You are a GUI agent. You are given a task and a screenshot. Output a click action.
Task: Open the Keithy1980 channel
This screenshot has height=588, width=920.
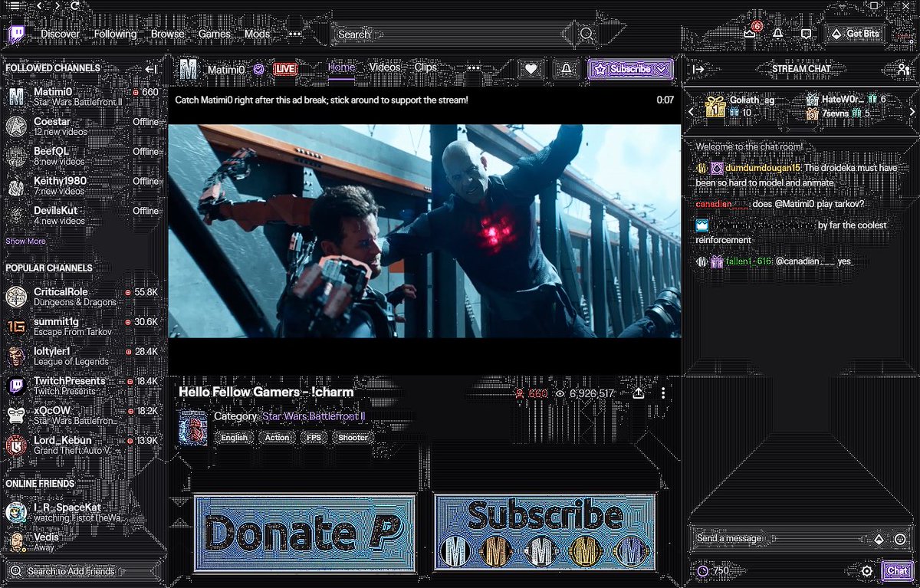83,186
